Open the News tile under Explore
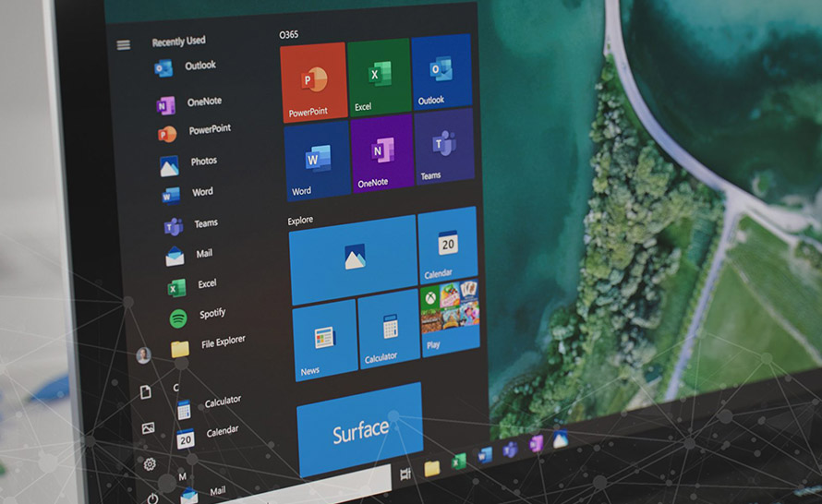Viewport: 822px width, 504px height. [324, 340]
